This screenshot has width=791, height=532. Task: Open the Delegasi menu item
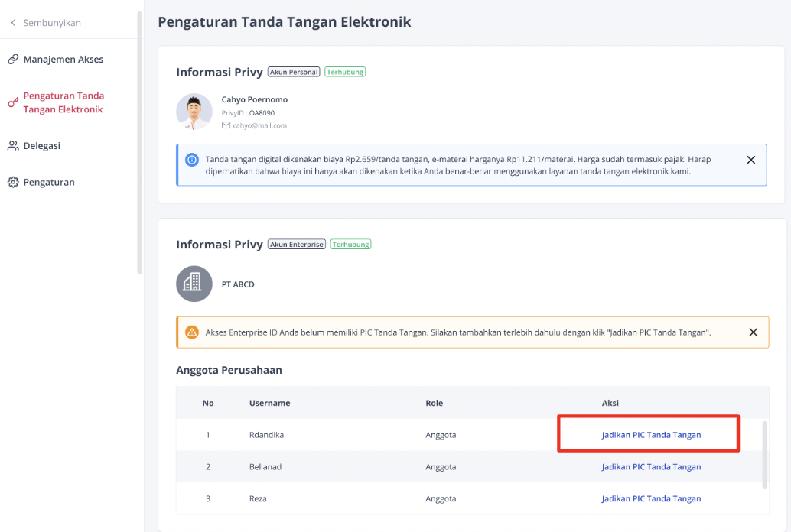pos(43,145)
